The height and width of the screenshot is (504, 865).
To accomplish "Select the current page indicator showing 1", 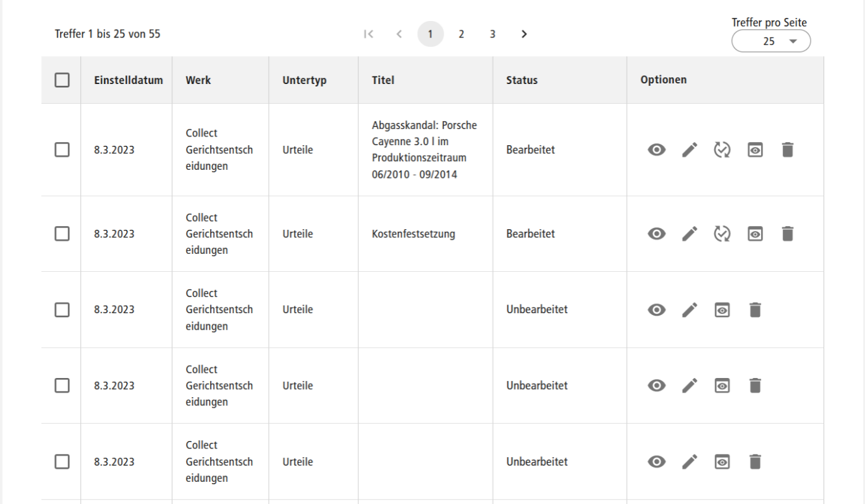I will coord(431,34).
